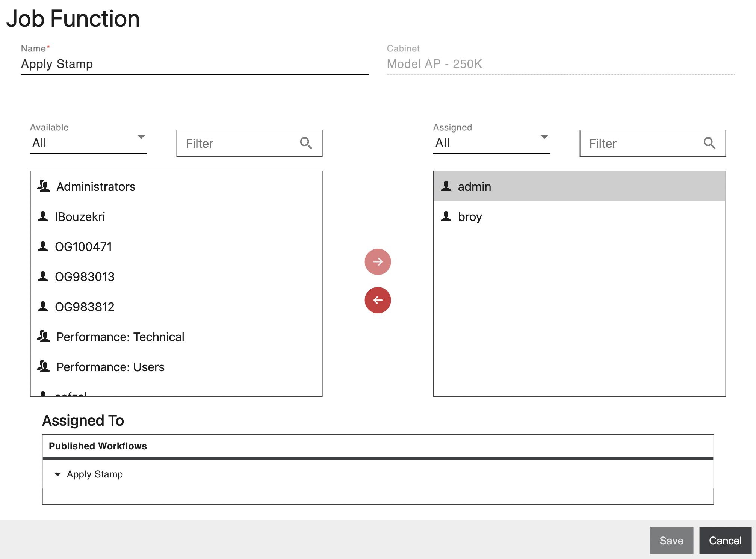The image size is (756, 559).
Task: Open the Available All dropdown
Action: [x=88, y=143]
